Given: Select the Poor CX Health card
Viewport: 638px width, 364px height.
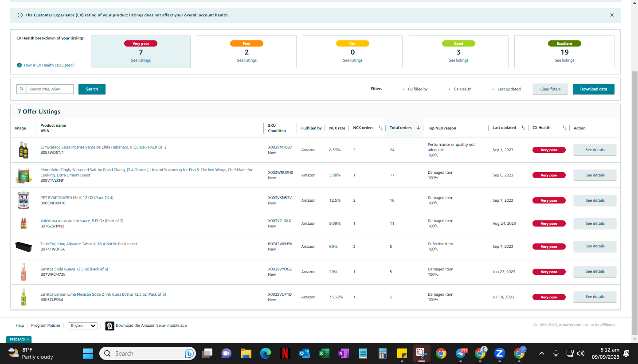Looking at the screenshot, I should (x=247, y=52).
